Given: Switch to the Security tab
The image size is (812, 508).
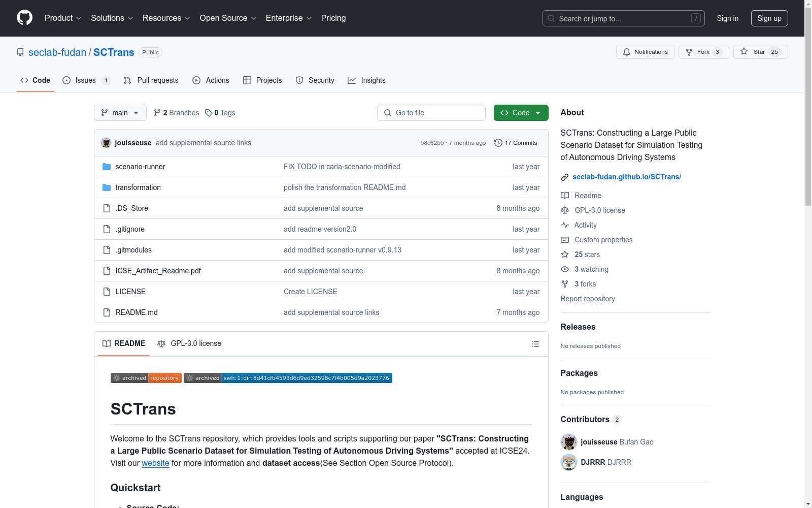Looking at the screenshot, I should (x=315, y=80).
